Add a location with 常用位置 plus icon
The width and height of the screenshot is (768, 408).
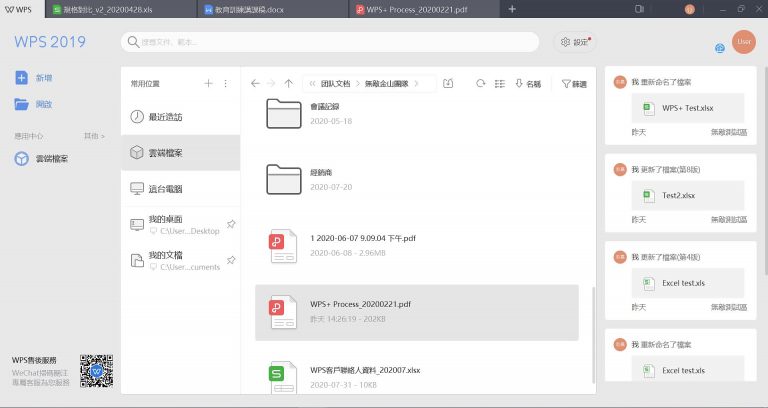(208, 83)
